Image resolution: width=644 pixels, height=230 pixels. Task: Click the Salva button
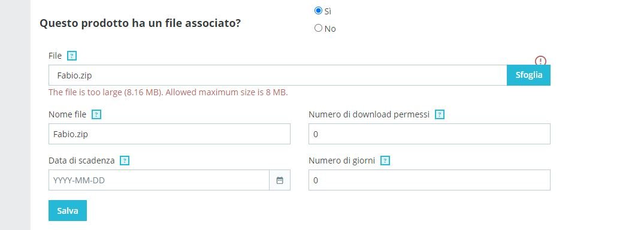pos(67,211)
